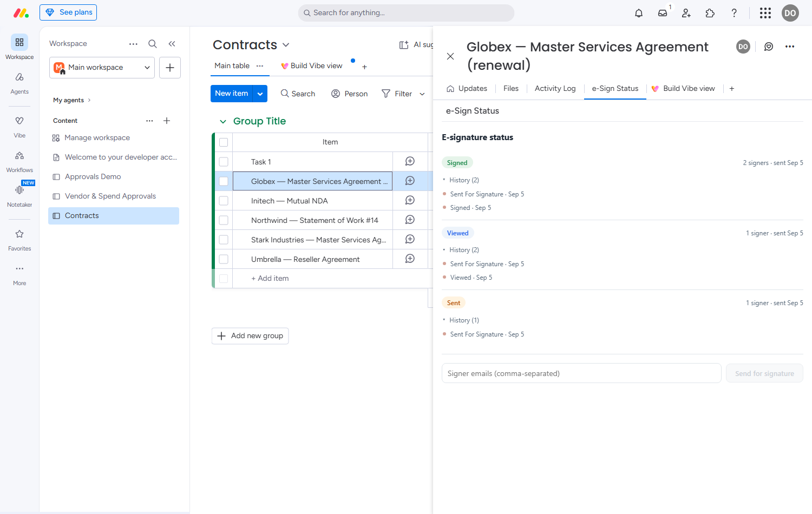Open Agents in the left sidebar
Screen dimensions: 812x514
(x=19, y=83)
